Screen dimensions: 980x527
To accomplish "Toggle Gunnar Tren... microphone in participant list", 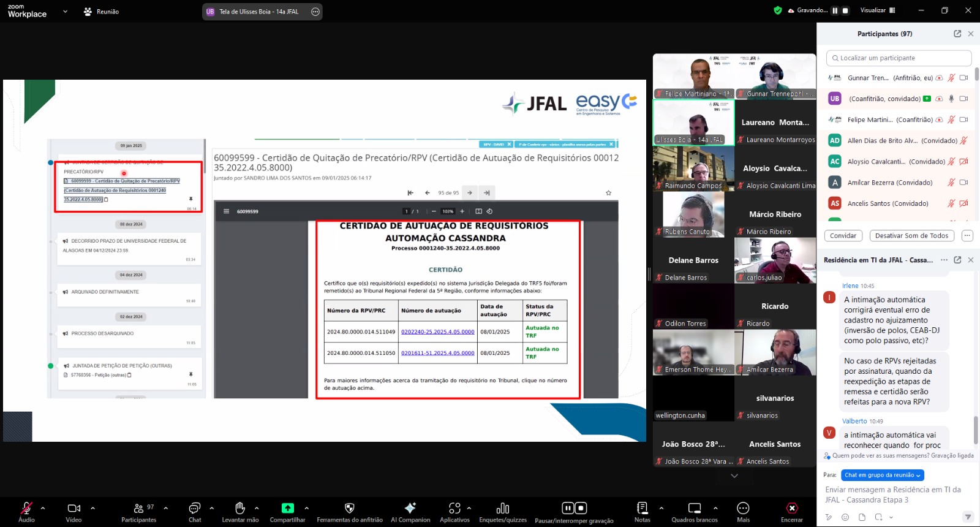I will pyautogui.click(x=951, y=78).
